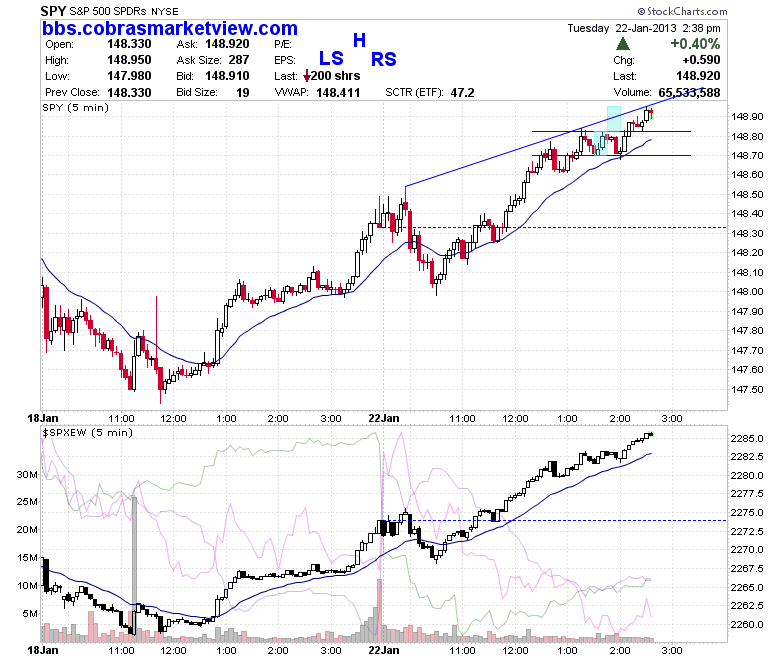Click the Low value 147.980
The height and width of the screenshot is (659, 780).
[129, 76]
